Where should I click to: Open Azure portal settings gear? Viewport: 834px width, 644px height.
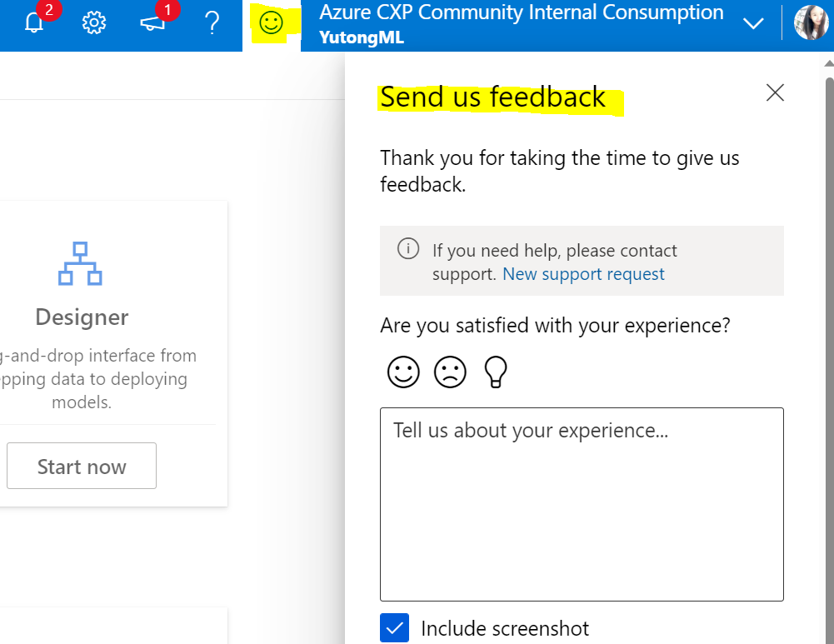pyautogui.click(x=94, y=22)
